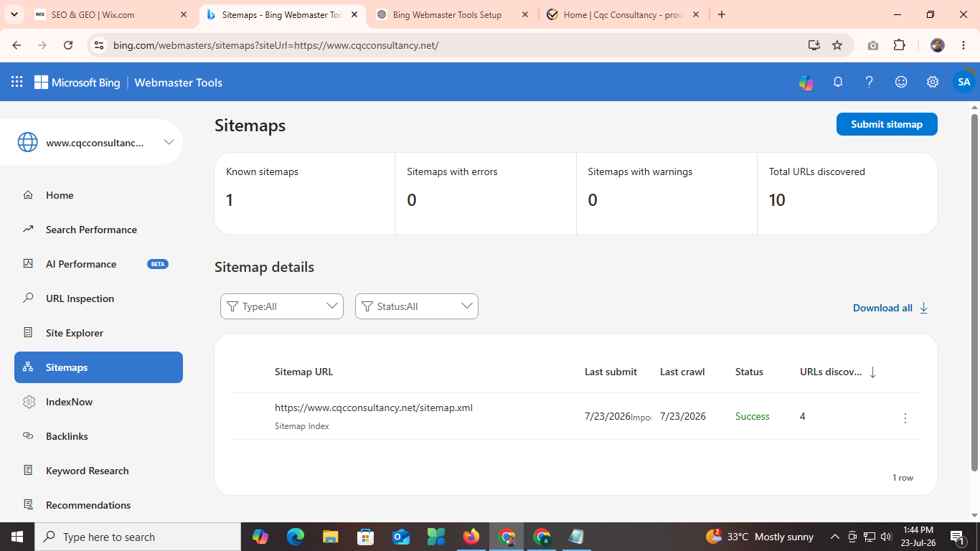This screenshot has height=551, width=980.
Task: Click the Microsoft Bing logo
Action: pyautogui.click(x=77, y=83)
